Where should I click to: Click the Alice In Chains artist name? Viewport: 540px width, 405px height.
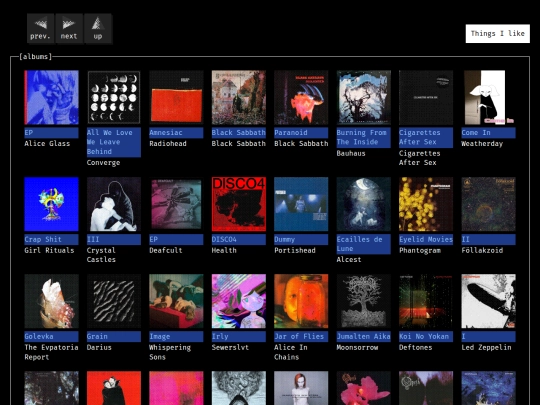(291, 352)
